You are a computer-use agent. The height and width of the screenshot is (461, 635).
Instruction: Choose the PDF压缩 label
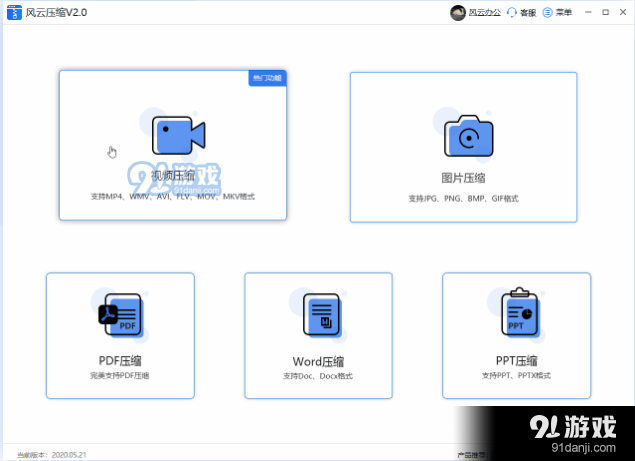coord(119,360)
